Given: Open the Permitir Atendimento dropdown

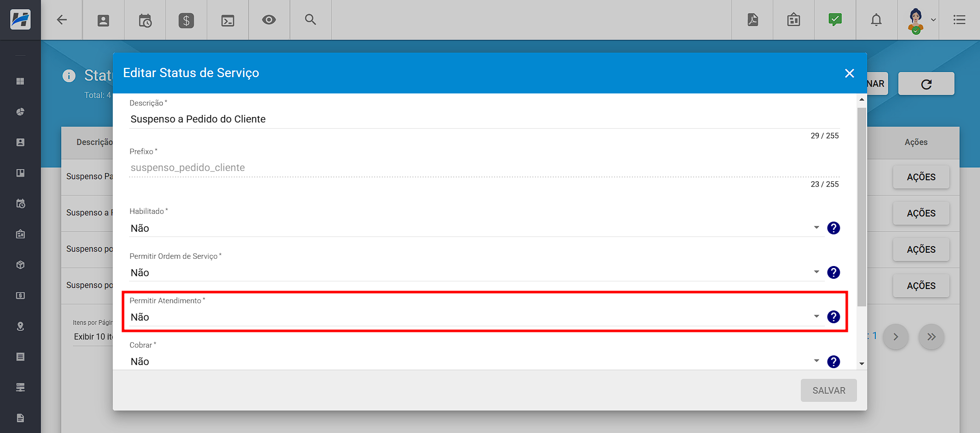Looking at the screenshot, I should [476, 317].
